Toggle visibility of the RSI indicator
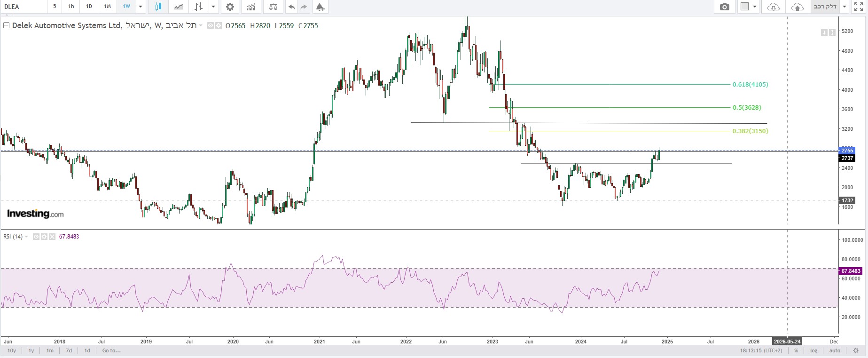This screenshot has width=868, height=358. [36, 237]
